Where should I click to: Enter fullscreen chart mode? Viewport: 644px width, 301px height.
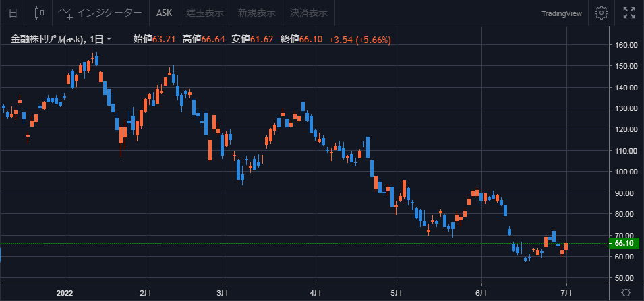[x=628, y=13]
